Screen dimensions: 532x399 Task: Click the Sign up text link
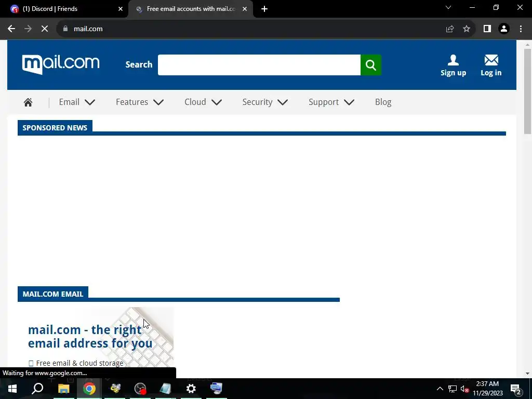point(453,73)
